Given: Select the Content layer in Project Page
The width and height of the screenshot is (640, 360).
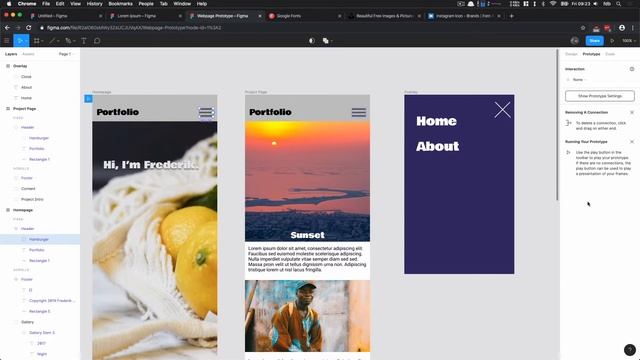Looking at the screenshot, I should pyautogui.click(x=28, y=189).
